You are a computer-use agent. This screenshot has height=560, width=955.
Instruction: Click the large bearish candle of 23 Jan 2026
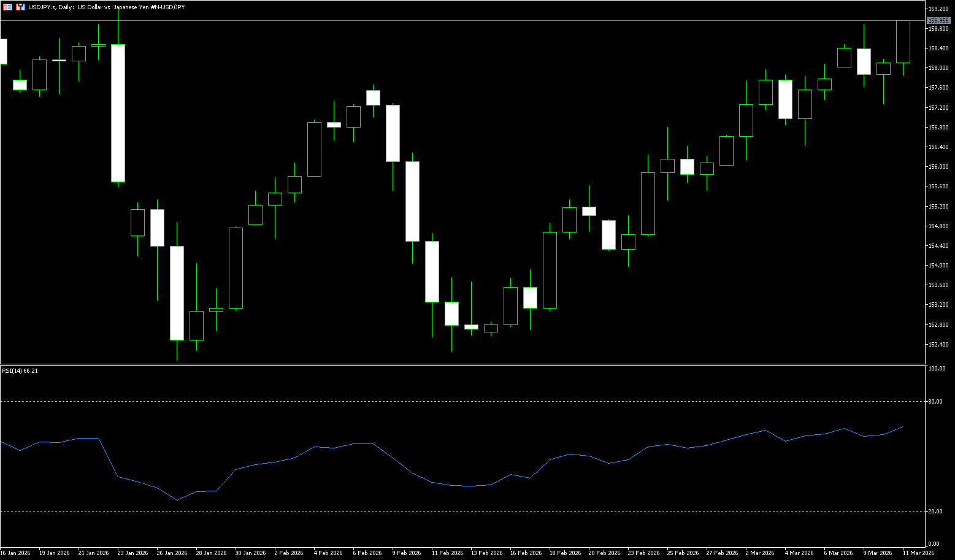[x=118, y=113]
